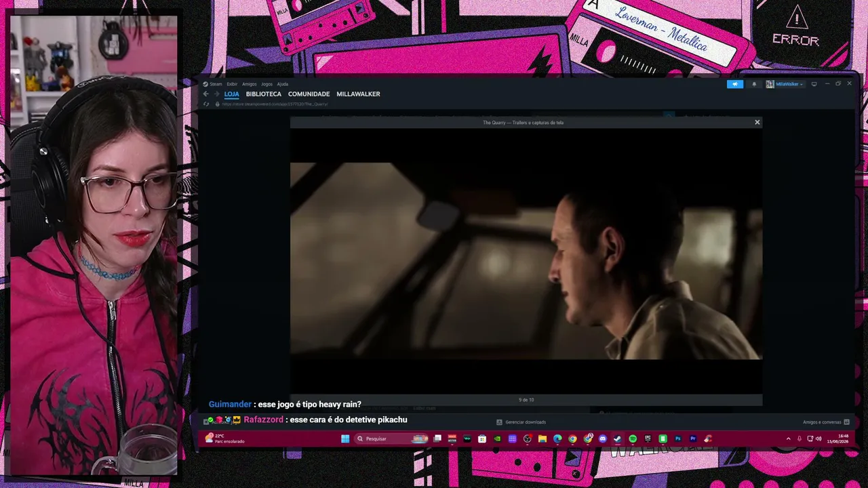The image size is (868, 488).
Task: Open Premiere Pro from the taskbar
Action: tap(692, 439)
